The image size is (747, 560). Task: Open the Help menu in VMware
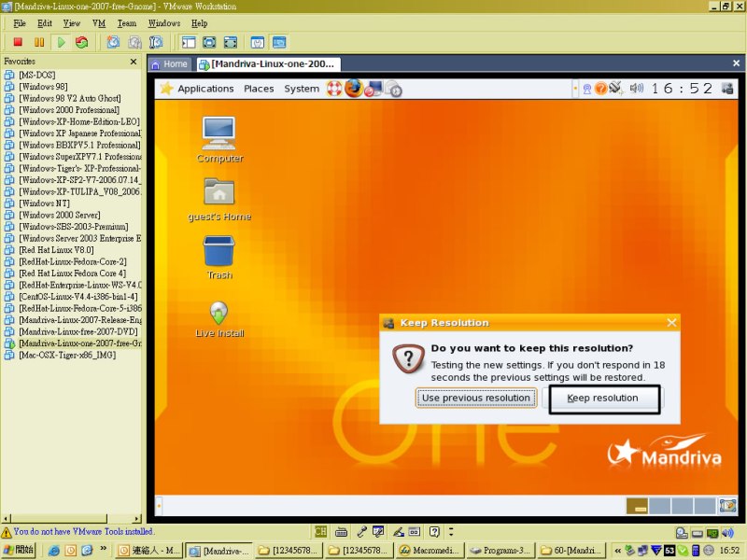[x=199, y=23]
